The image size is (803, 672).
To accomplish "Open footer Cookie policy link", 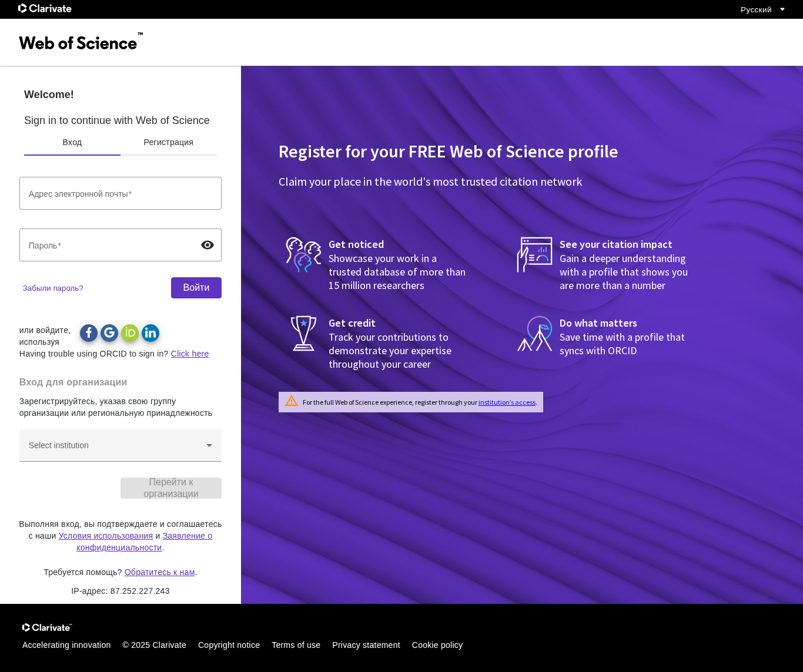I will point(437,645).
